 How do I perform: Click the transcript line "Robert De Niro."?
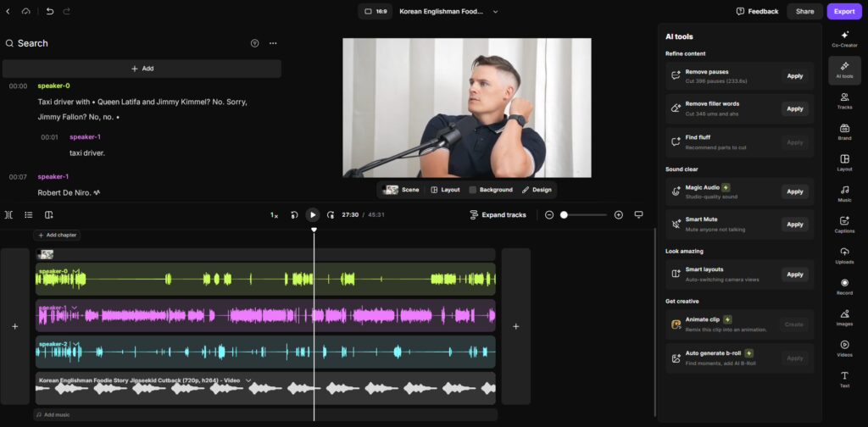[x=64, y=192]
